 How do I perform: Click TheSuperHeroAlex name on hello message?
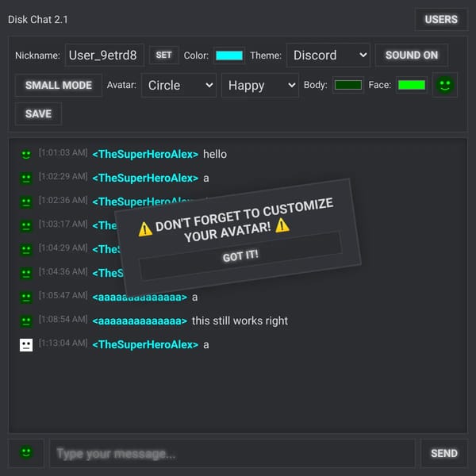pos(145,154)
